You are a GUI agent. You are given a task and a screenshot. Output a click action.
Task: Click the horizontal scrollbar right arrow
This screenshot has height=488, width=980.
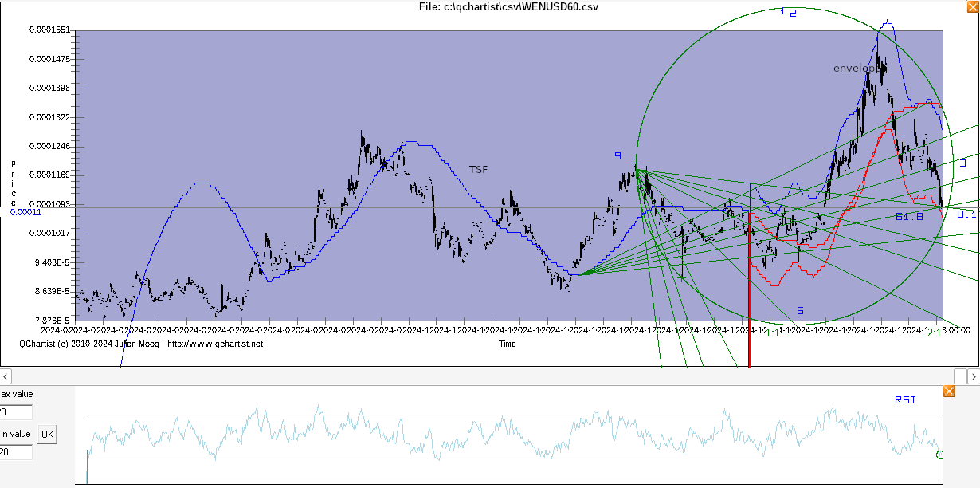pos(974,376)
